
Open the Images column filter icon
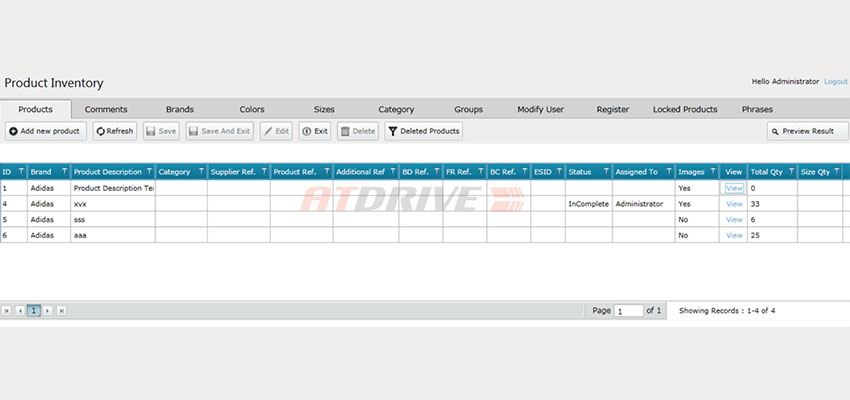pos(712,172)
